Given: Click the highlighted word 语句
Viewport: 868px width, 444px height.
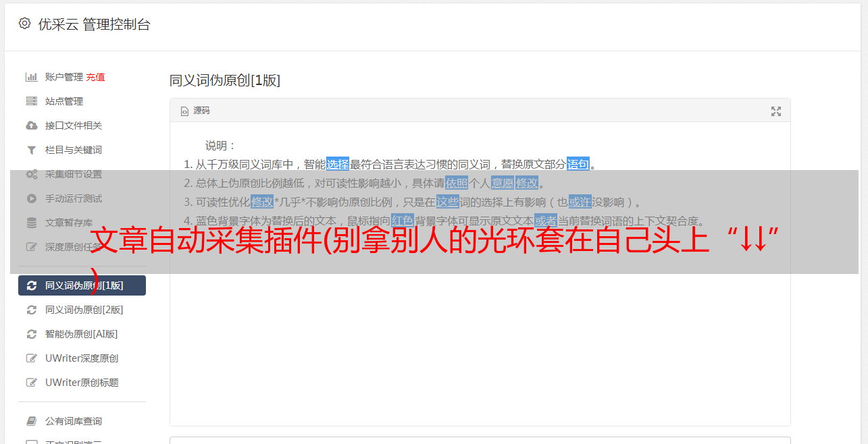Looking at the screenshot, I should (578, 164).
